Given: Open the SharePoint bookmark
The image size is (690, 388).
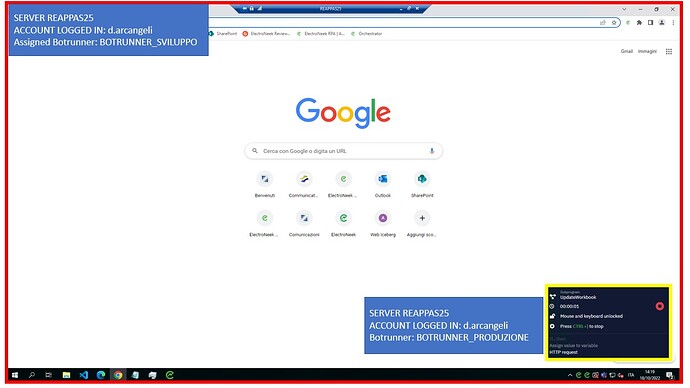Looking at the screenshot, I should coord(223,33).
